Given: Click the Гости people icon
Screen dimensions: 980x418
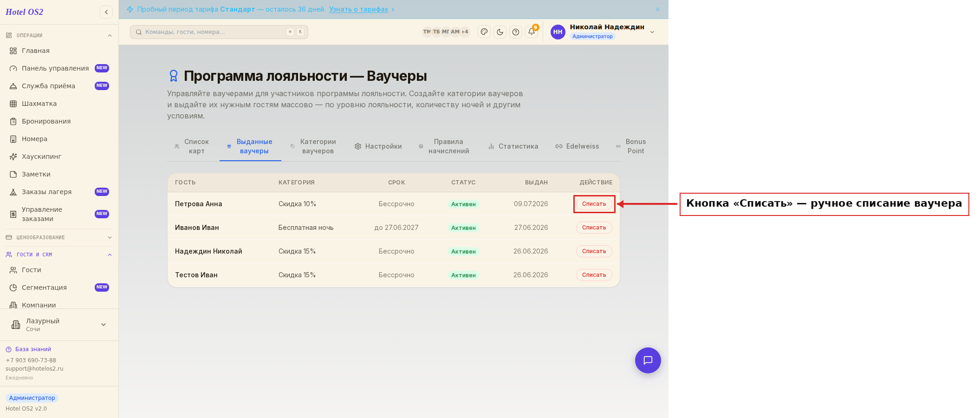Looking at the screenshot, I should pos(13,270).
